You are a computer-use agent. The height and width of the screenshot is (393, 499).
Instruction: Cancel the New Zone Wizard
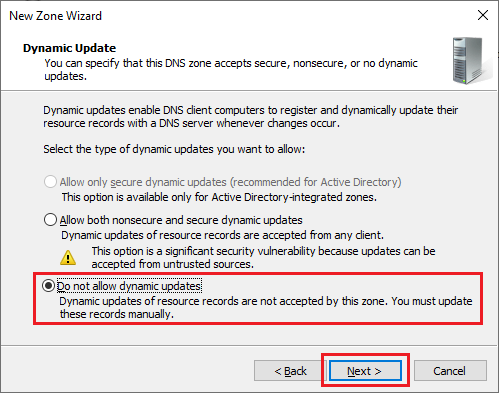pyautogui.click(x=450, y=370)
